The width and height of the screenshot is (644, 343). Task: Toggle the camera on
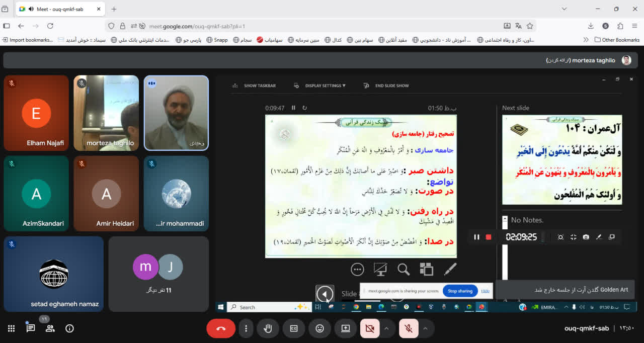pos(370,328)
